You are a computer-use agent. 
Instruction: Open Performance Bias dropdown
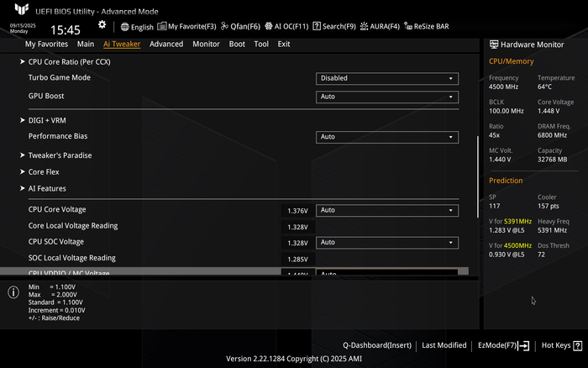387,137
